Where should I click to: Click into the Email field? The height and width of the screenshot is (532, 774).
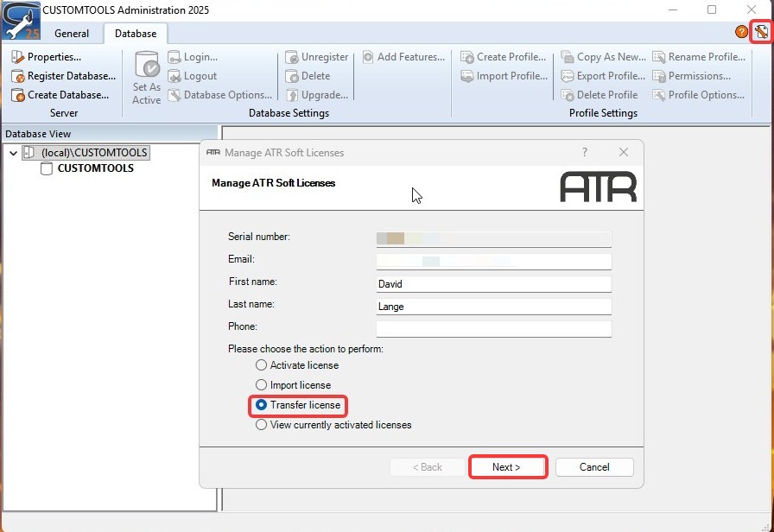tap(493, 261)
